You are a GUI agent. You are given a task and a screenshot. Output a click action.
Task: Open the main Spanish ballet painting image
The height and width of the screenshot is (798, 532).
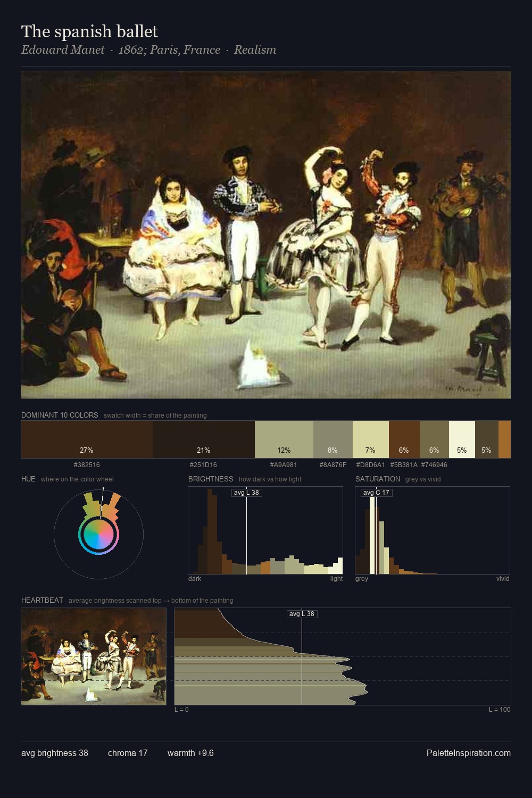click(266, 235)
